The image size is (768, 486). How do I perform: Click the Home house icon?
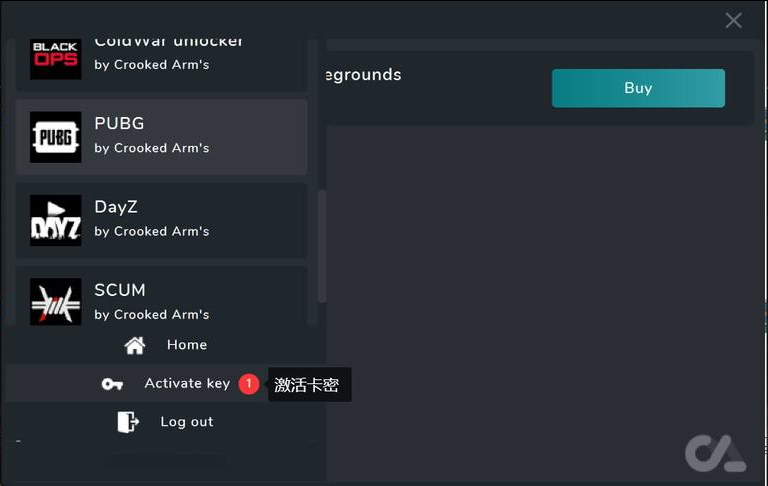coord(135,345)
